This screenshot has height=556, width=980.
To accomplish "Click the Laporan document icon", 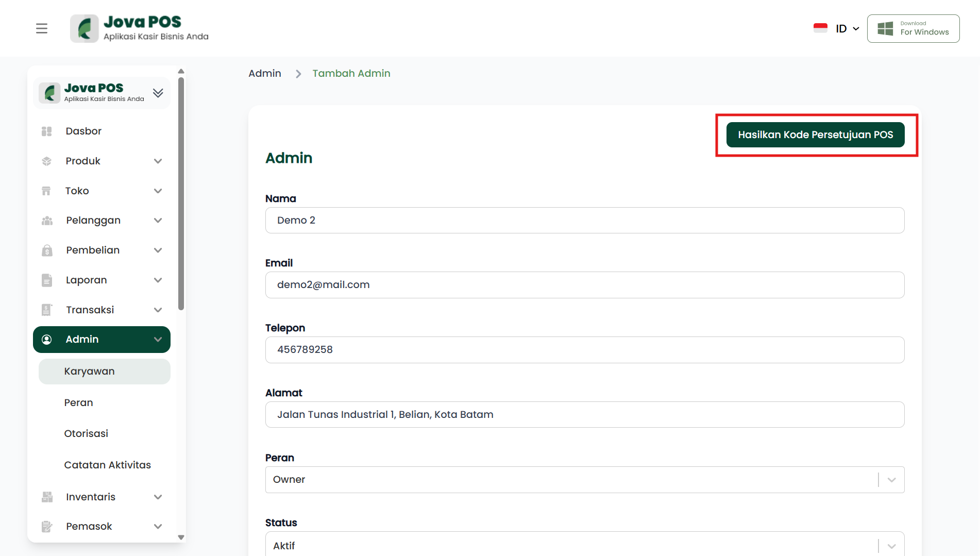I will tap(47, 280).
